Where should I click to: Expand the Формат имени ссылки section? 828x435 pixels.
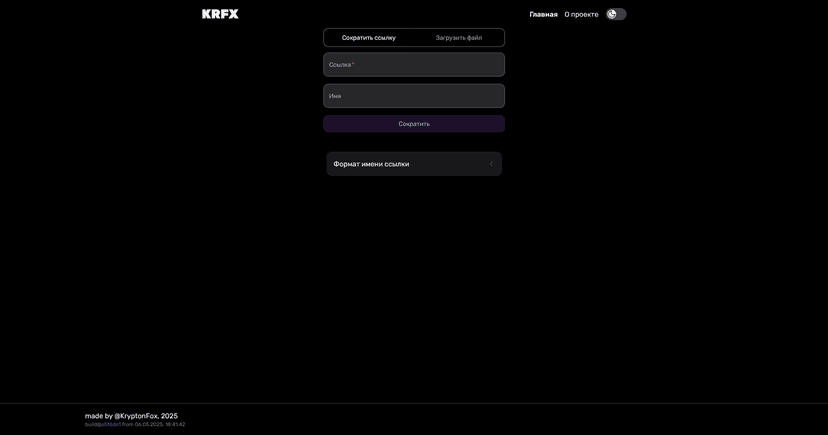click(x=414, y=164)
